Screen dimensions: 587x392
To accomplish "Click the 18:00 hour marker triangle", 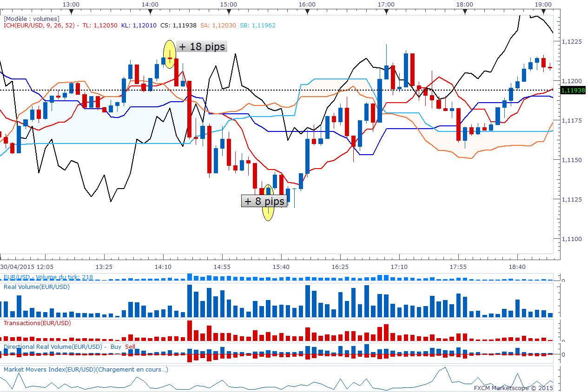I will click(x=465, y=12).
